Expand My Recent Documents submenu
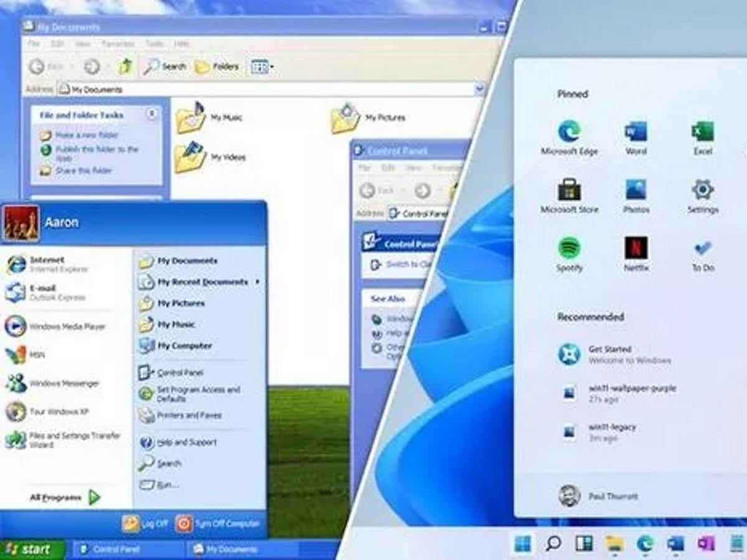747x560 pixels. 199,282
